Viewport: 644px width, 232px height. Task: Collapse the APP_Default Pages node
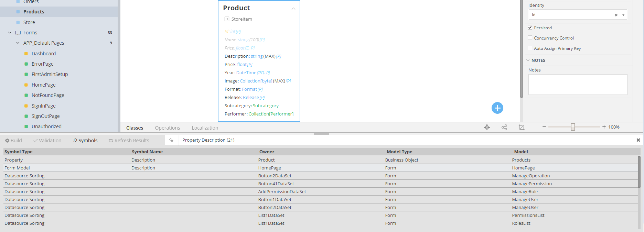tap(18, 43)
